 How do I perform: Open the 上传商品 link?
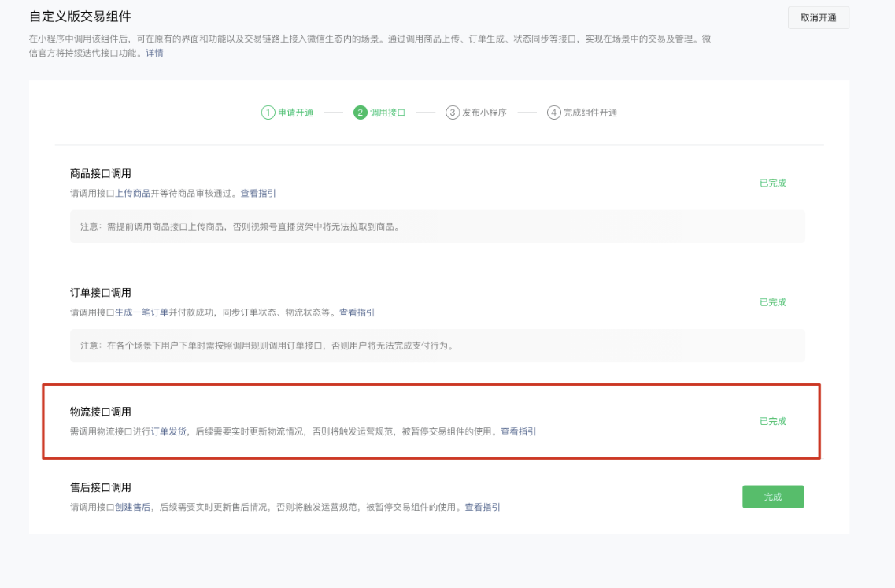pos(133,193)
